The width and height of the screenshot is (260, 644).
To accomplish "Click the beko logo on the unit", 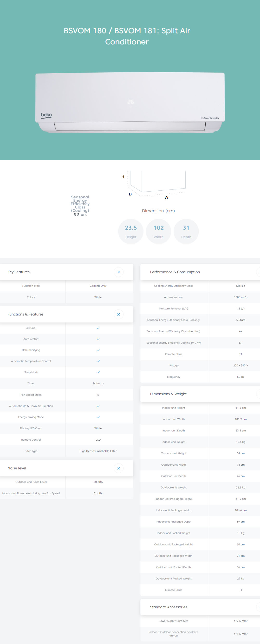I will tap(46, 115).
